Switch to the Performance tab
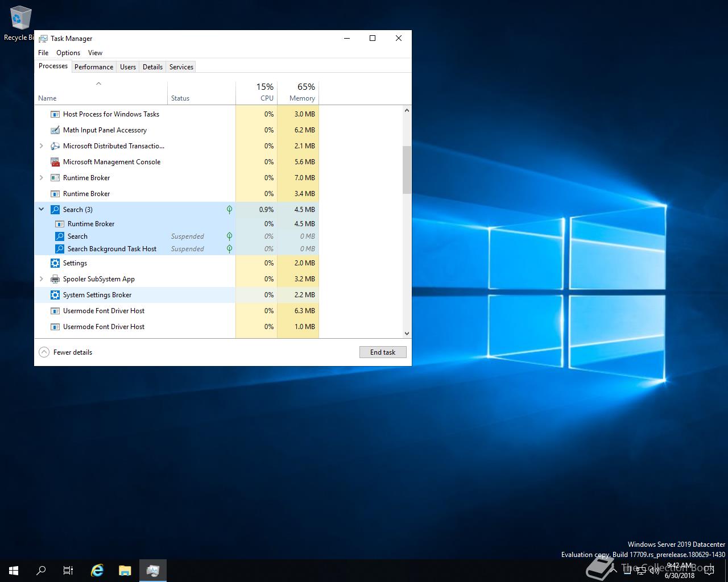The height and width of the screenshot is (582, 728). [x=94, y=67]
